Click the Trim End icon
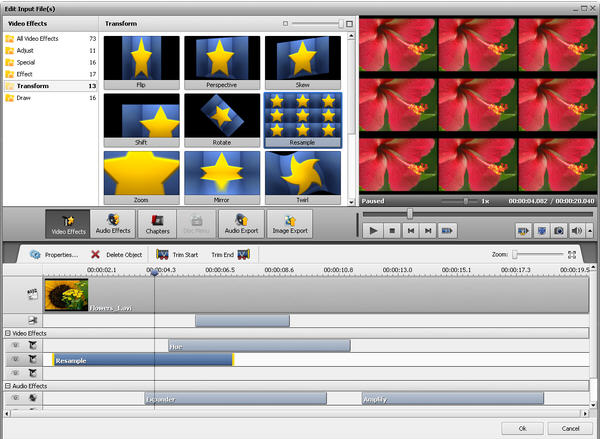 pyautogui.click(x=243, y=255)
